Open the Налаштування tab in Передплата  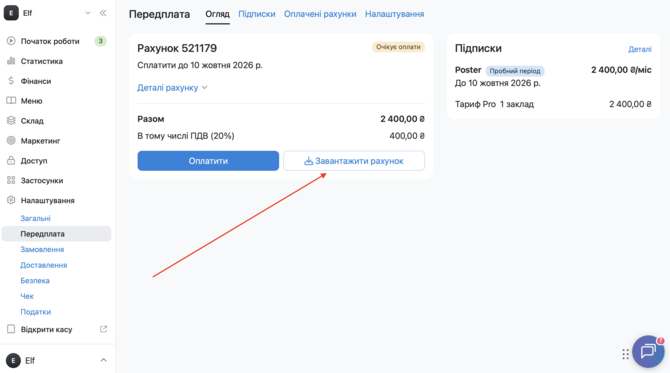(394, 14)
